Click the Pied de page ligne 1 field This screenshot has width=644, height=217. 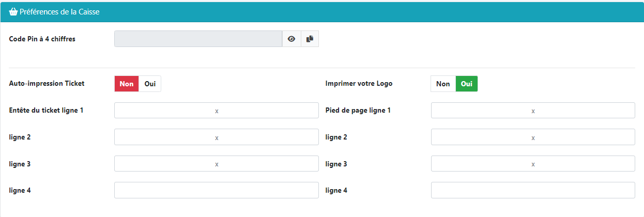click(532, 111)
